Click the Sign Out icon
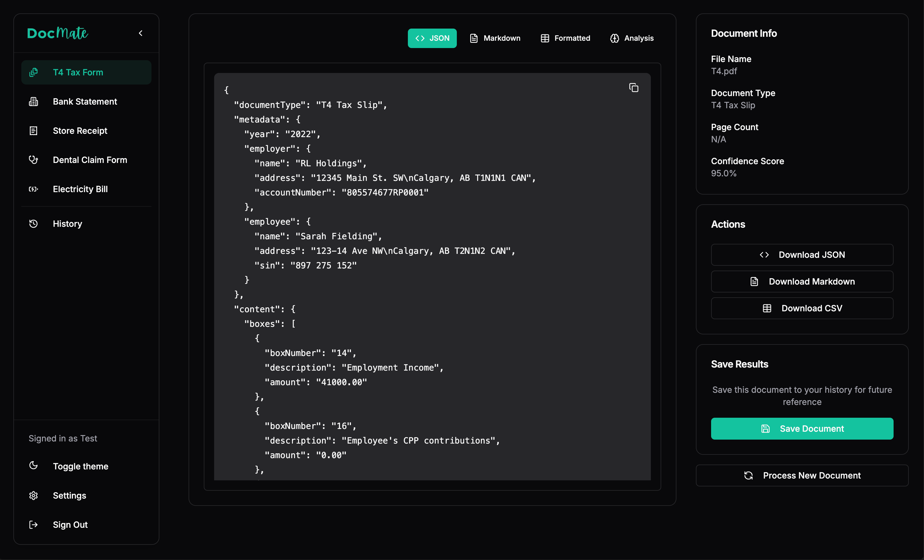 [x=33, y=525]
